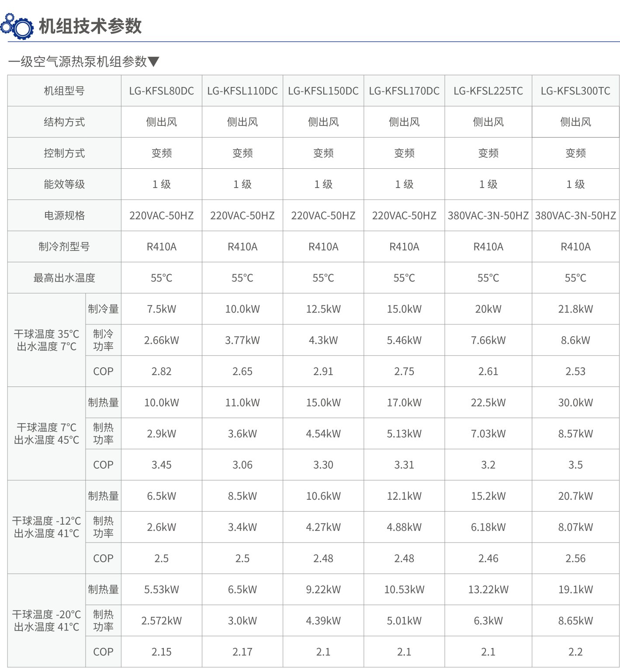
Task: Select the 电源规格 row label
Action: pos(64,216)
